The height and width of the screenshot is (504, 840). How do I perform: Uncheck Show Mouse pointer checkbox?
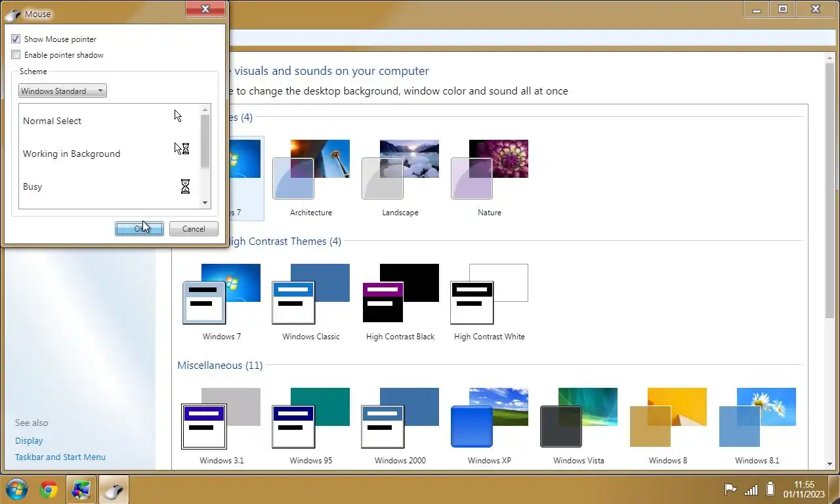(x=16, y=39)
